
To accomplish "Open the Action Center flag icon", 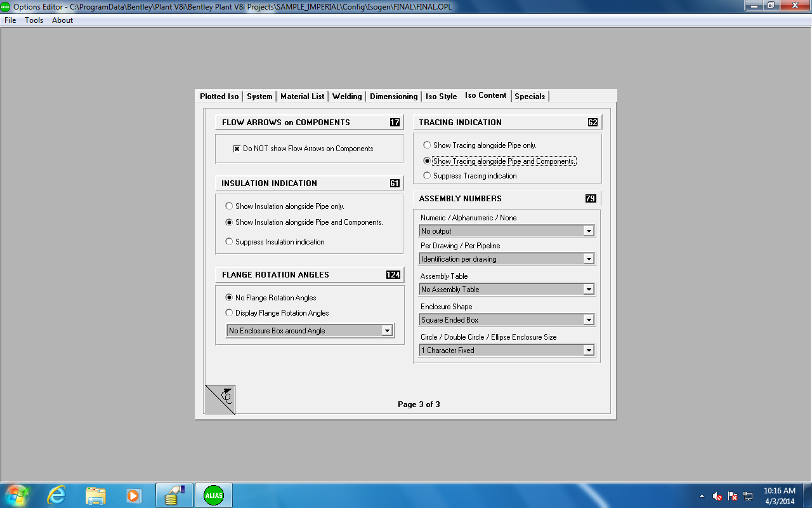I will (733, 496).
